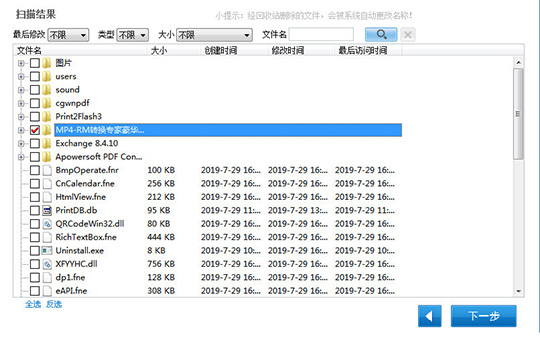
Task: Tick the BmpOperate.fnr checkbox
Action: coord(35,170)
